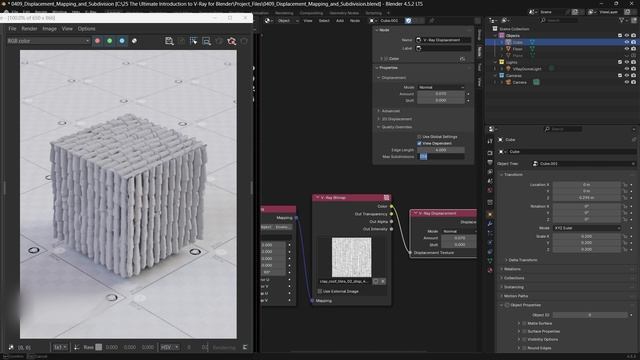Switch to alpha channel in frame buffer
The image size is (640, 360).
coord(134,41)
